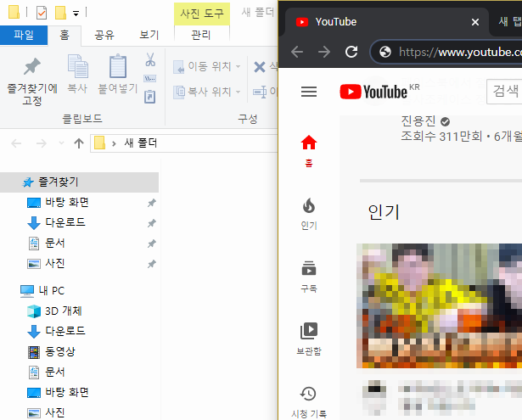
Task: Select the Picture Tools (사진 도구) contextual tab
Action: 202,14
